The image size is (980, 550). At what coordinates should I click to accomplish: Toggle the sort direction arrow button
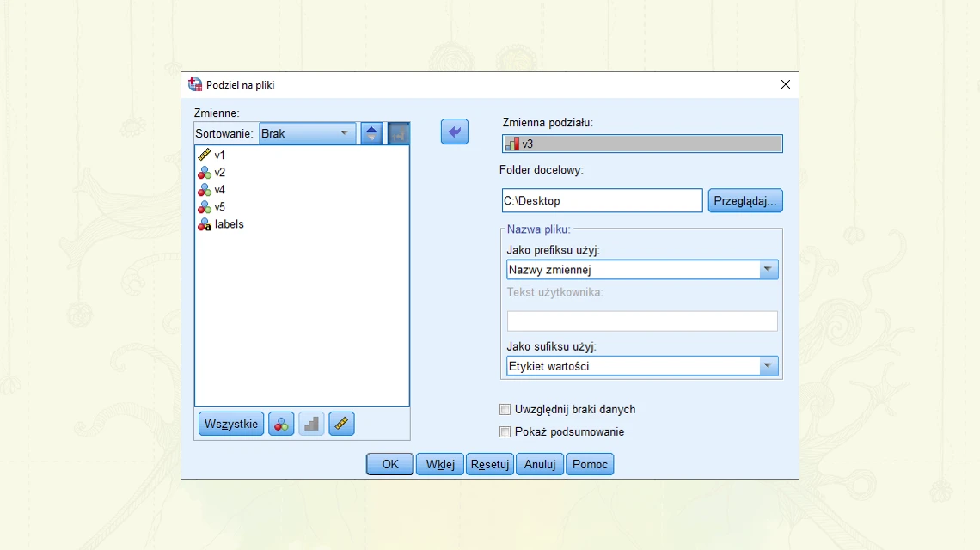[371, 133]
